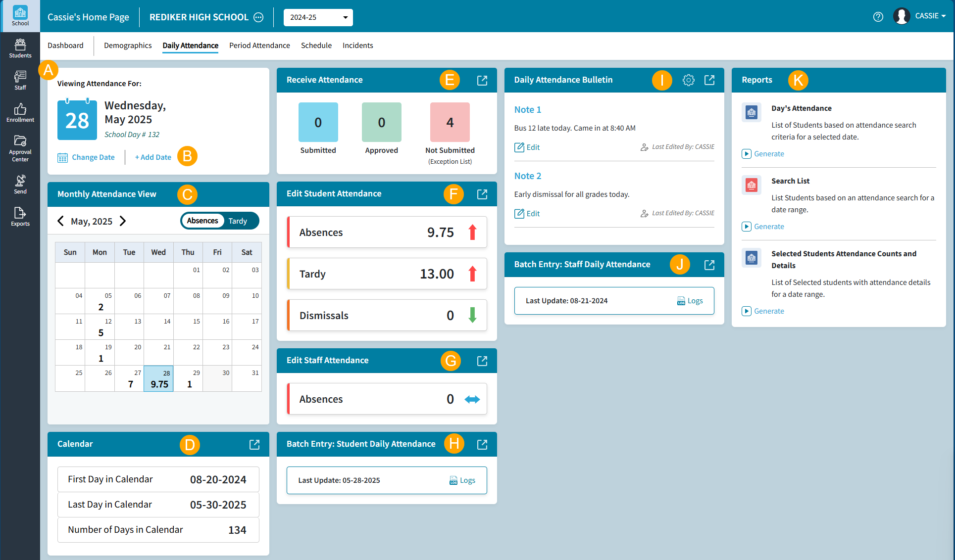Click the Send sidebar icon

(20, 184)
